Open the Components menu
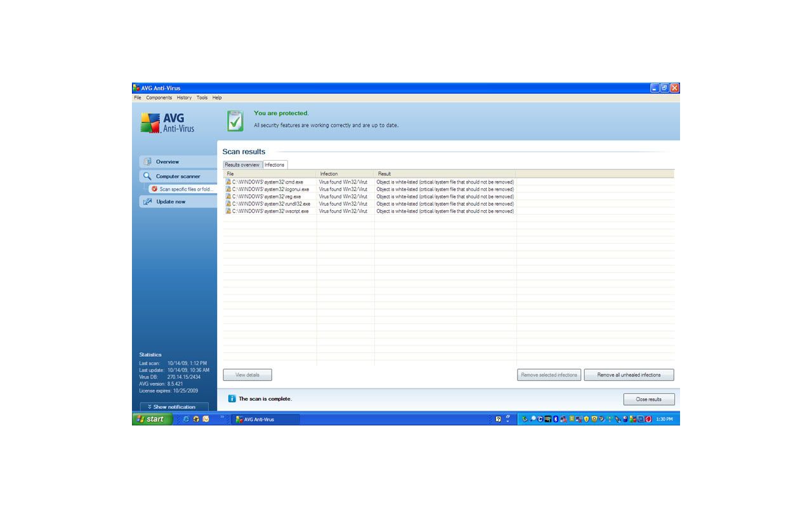Viewport: 812px width, 508px height. click(159, 98)
